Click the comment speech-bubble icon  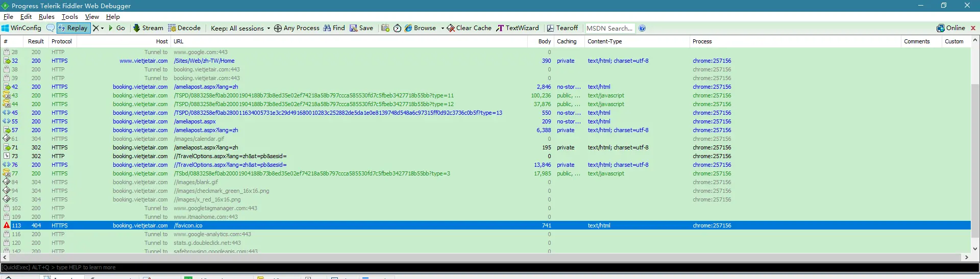[50, 28]
